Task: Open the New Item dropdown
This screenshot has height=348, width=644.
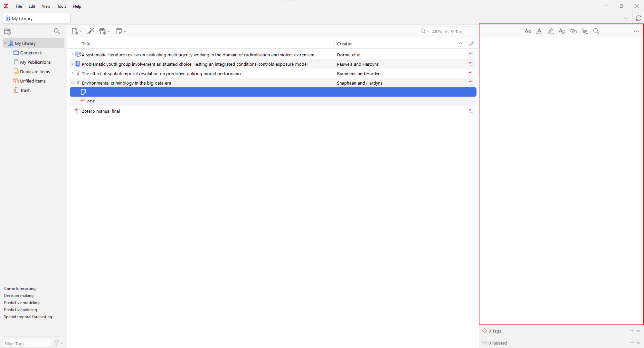Action: [77, 31]
